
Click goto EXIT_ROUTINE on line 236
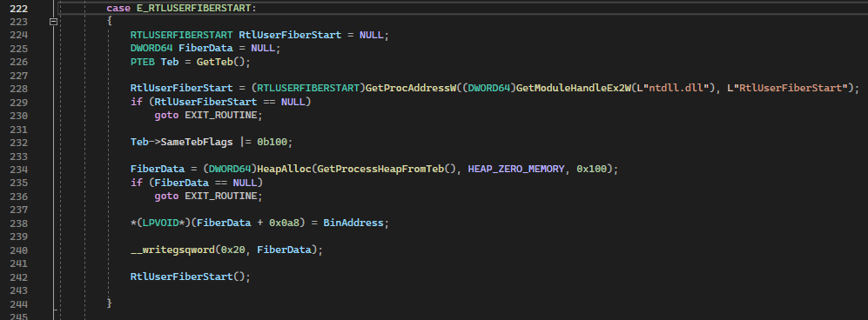(205, 196)
